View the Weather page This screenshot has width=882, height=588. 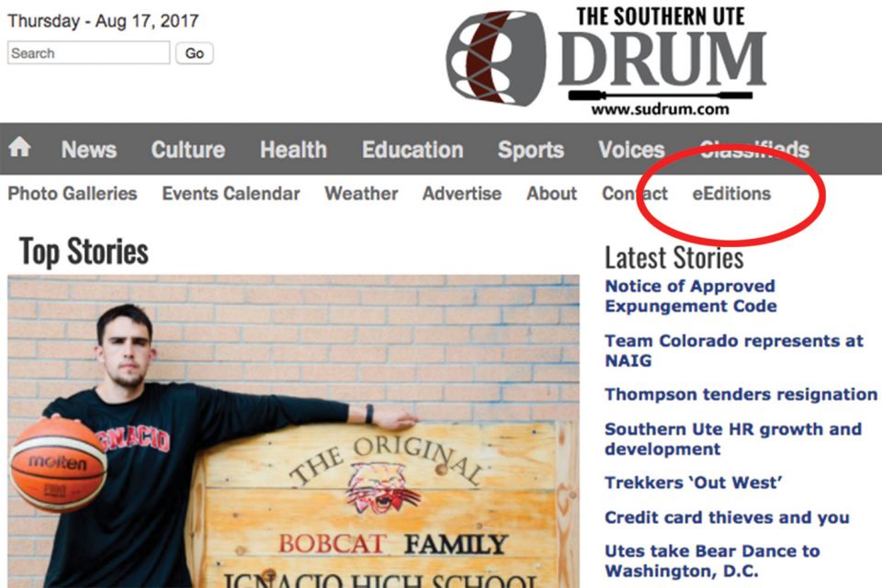click(361, 194)
